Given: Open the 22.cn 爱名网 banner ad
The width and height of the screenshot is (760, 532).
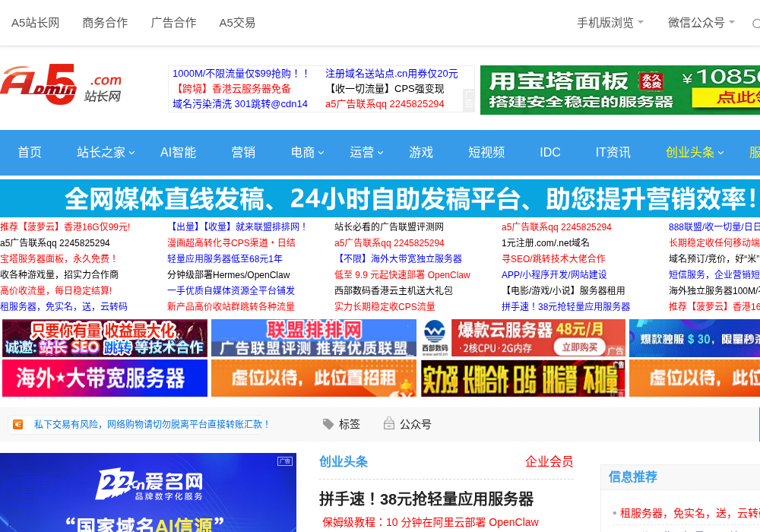Looking at the screenshot, I should coord(148,492).
